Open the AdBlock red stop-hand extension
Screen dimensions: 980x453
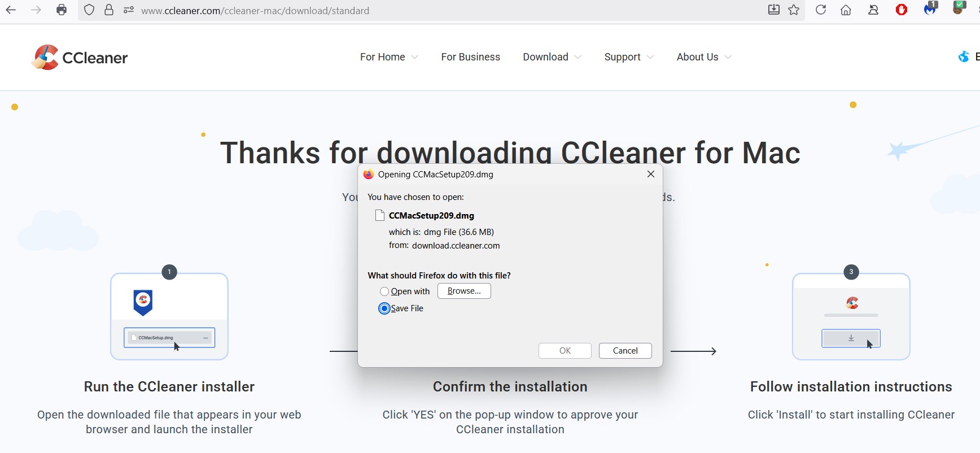point(902,10)
